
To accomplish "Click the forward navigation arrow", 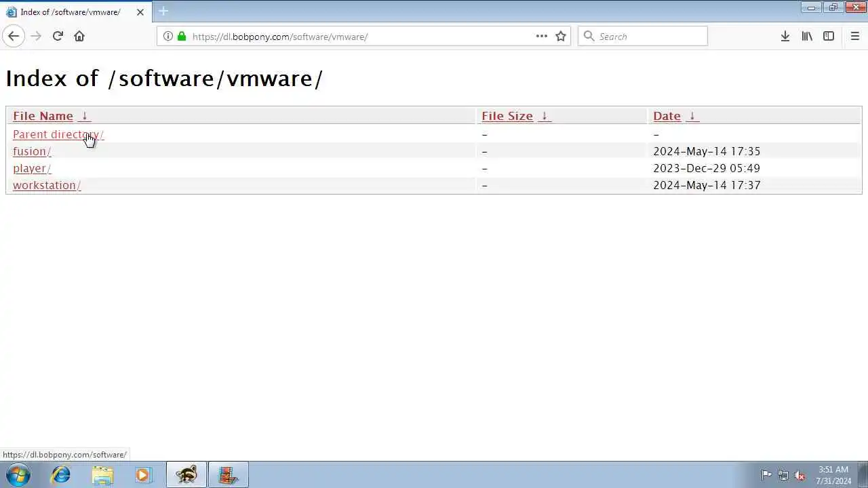I will click(36, 36).
